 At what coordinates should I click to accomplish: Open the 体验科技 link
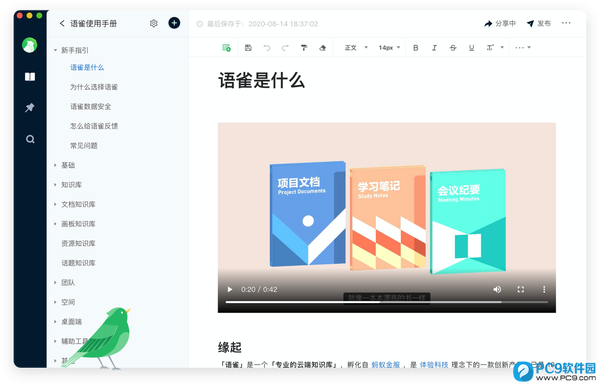click(x=434, y=365)
